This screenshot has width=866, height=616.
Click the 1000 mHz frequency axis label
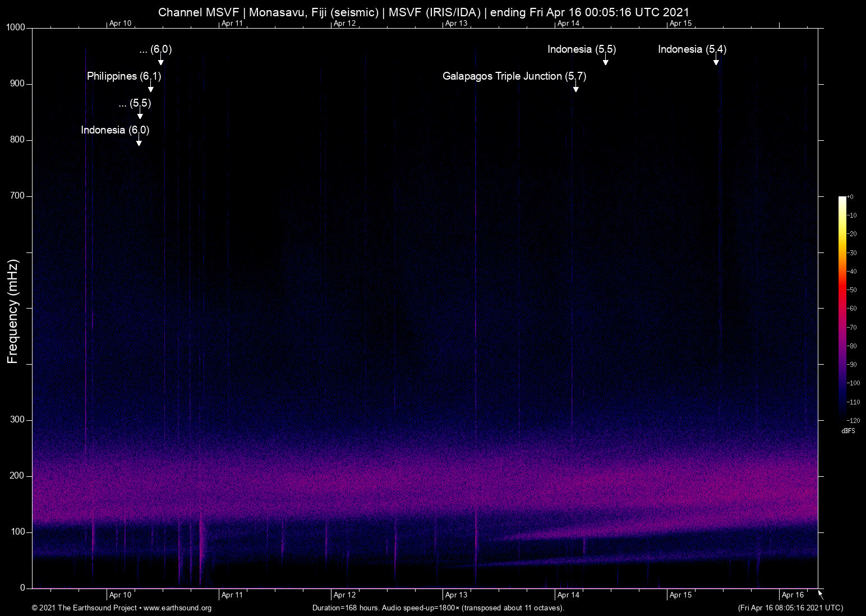(x=15, y=27)
